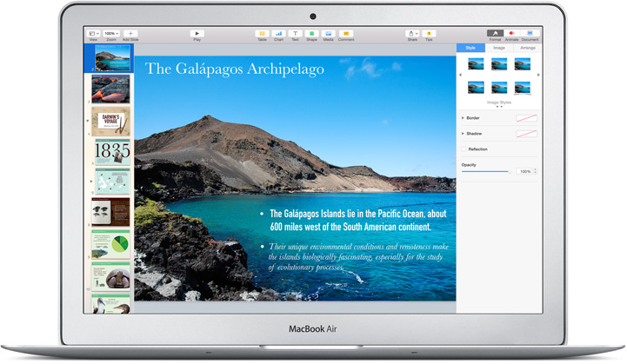Image resolution: width=627 pixels, height=364 pixels.
Task: Click the Tips icon
Action: click(429, 33)
